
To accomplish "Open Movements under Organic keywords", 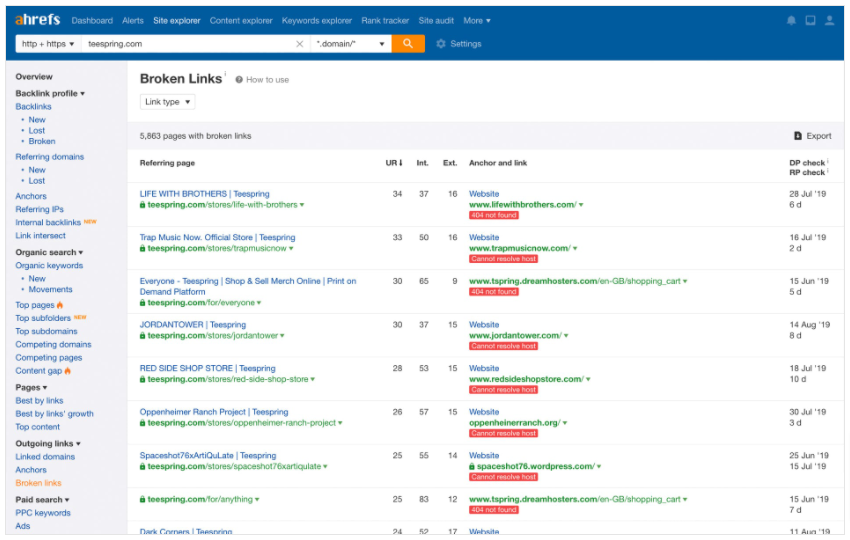I will [50, 289].
